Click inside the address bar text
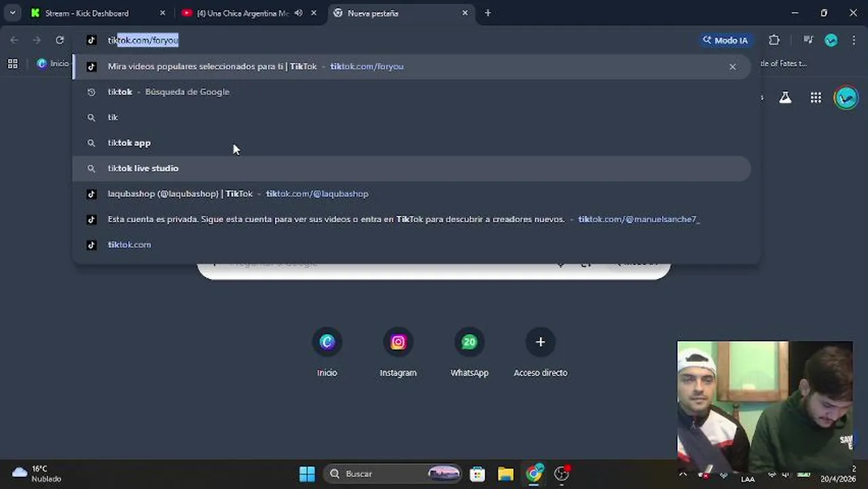Screen dimensions: 868x489 coord(143,40)
